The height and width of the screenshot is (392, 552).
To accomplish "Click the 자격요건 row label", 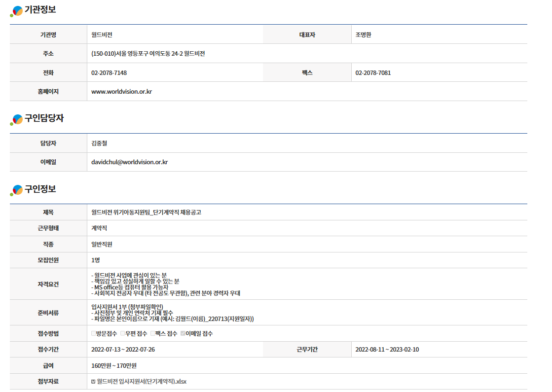I will coord(48,284).
